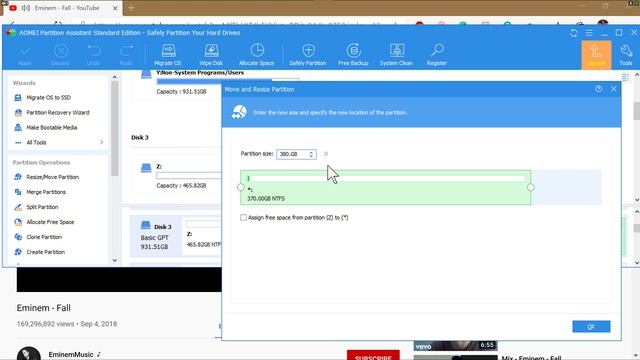
Task: Open help in Move and Resize dialog
Action: [x=598, y=89]
